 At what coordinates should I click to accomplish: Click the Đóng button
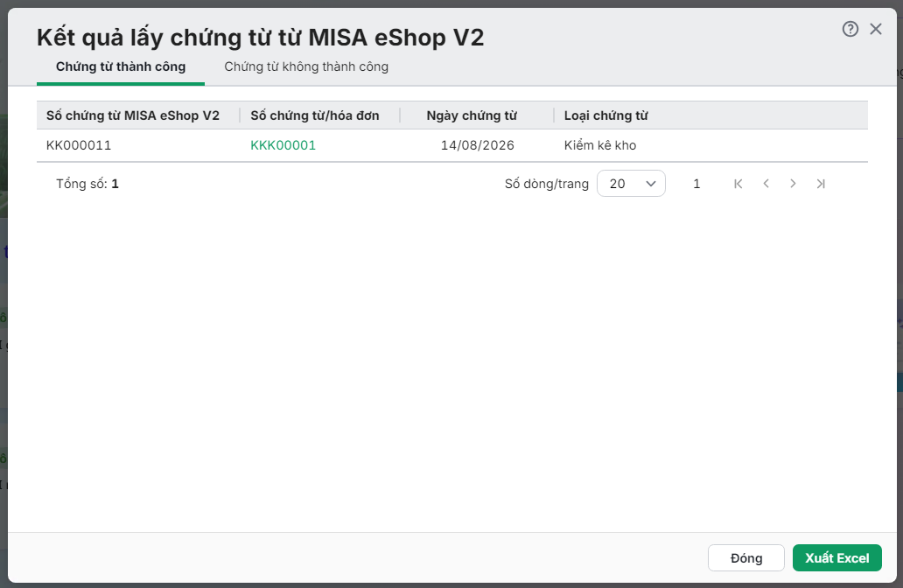coord(746,558)
